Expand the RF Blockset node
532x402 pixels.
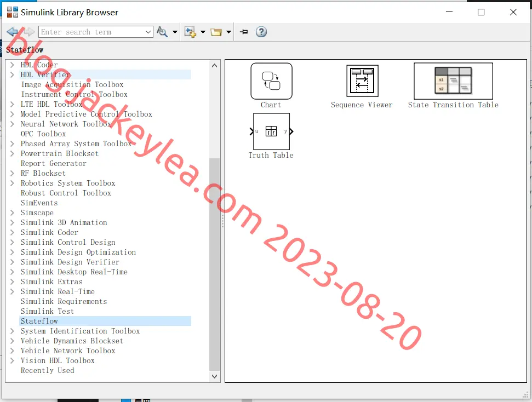click(x=12, y=173)
